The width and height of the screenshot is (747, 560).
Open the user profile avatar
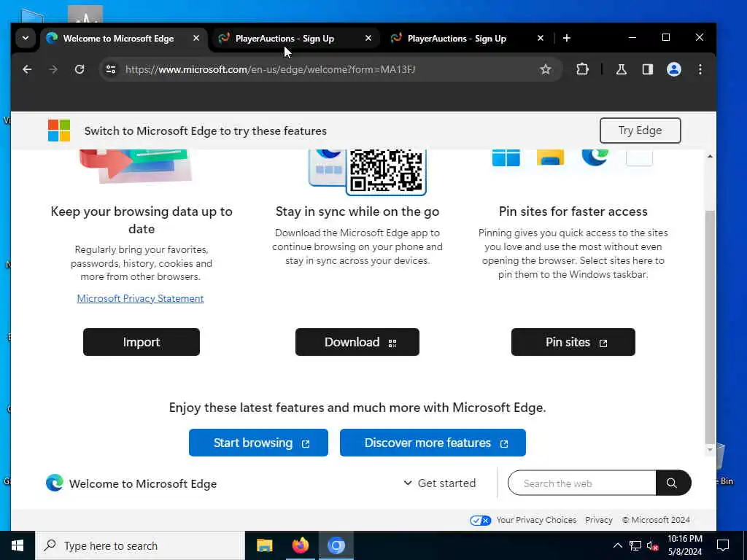tap(673, 69)
